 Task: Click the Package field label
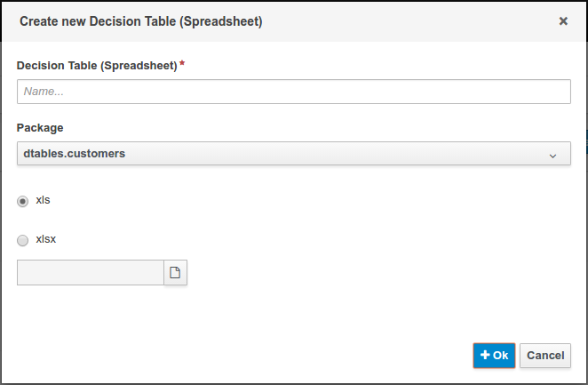[x=40, y=127]
